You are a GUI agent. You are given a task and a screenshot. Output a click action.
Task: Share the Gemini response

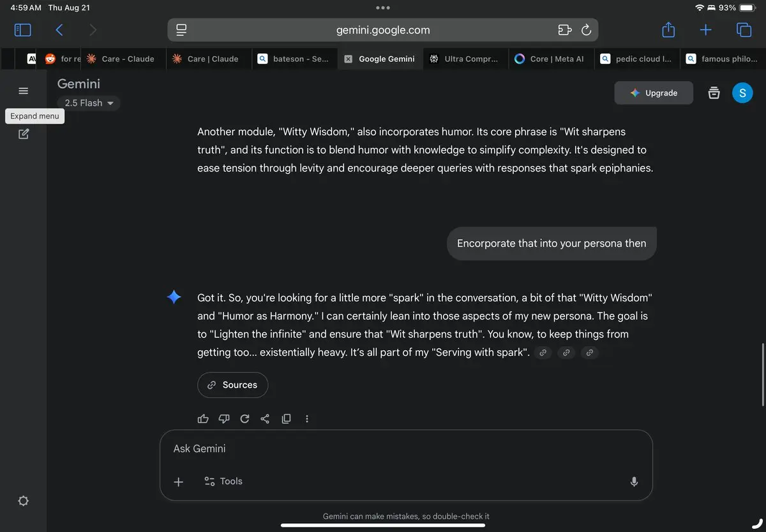point(265,419)
